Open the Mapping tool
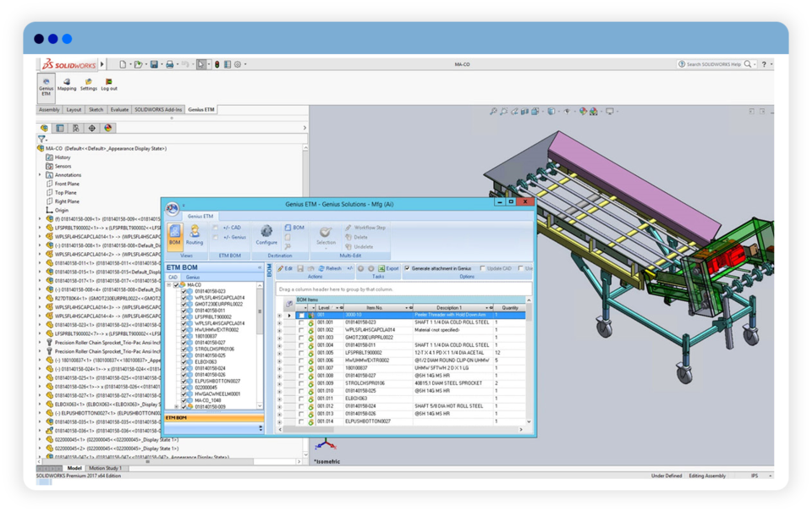The height and width of the screenshot is (512, 812). tap(67, 83)
